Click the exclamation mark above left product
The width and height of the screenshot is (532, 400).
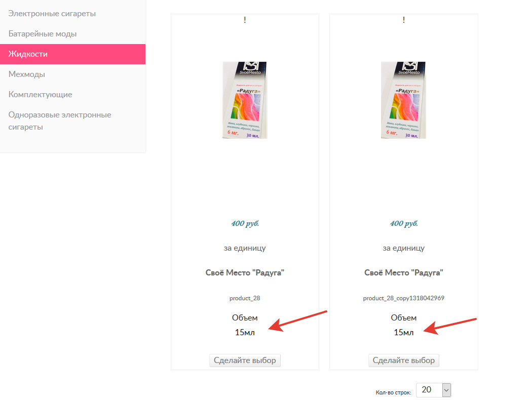245,20
